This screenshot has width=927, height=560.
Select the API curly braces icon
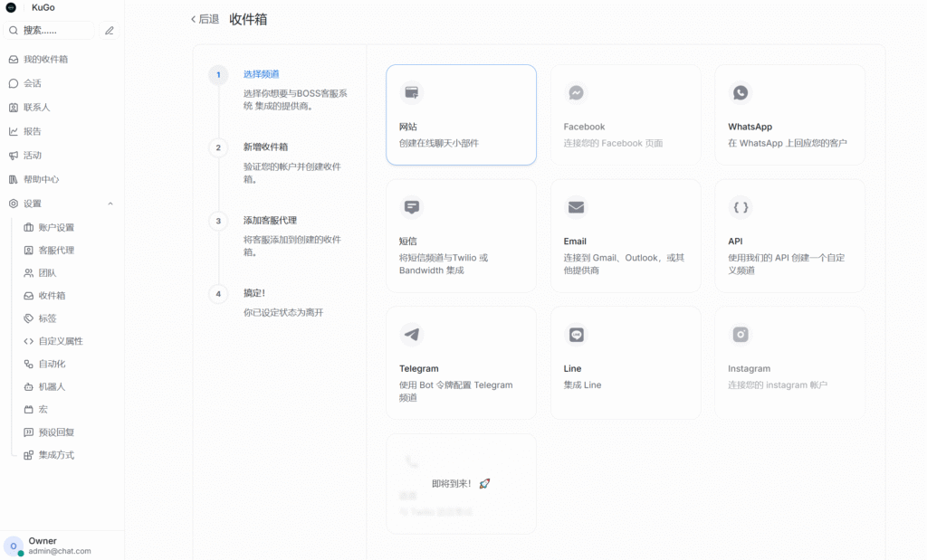coord(741,207)
